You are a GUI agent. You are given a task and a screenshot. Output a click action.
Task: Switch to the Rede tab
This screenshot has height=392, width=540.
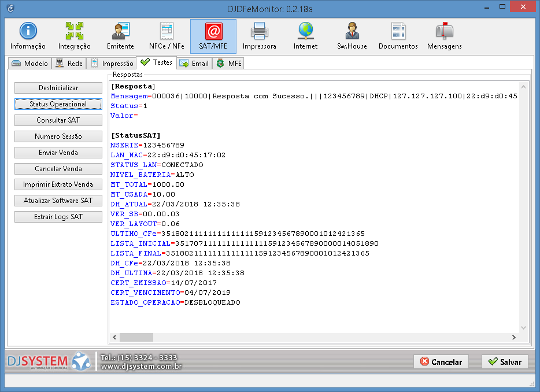point(69,64)
